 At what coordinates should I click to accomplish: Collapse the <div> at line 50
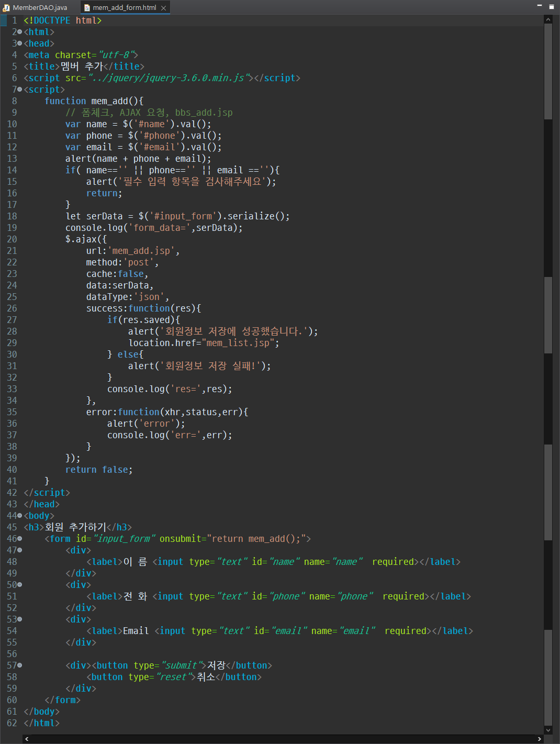point(20,585)
